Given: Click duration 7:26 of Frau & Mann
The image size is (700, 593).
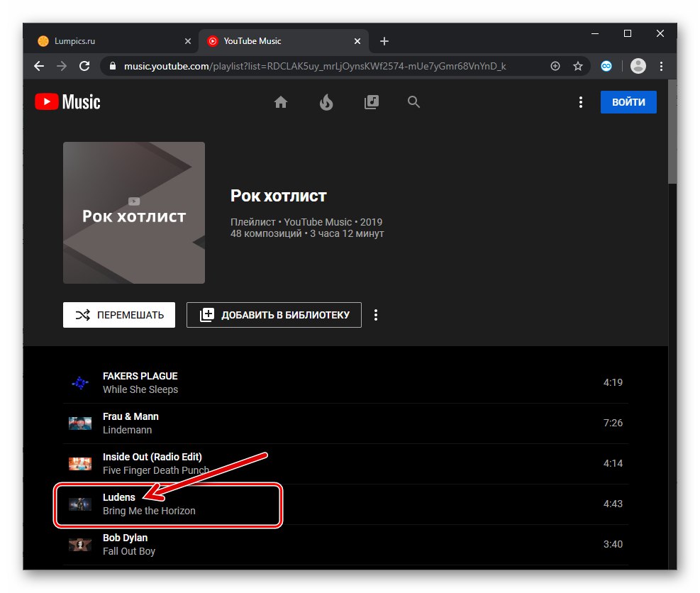Looking at the screenshot, I should click(613, 423).
